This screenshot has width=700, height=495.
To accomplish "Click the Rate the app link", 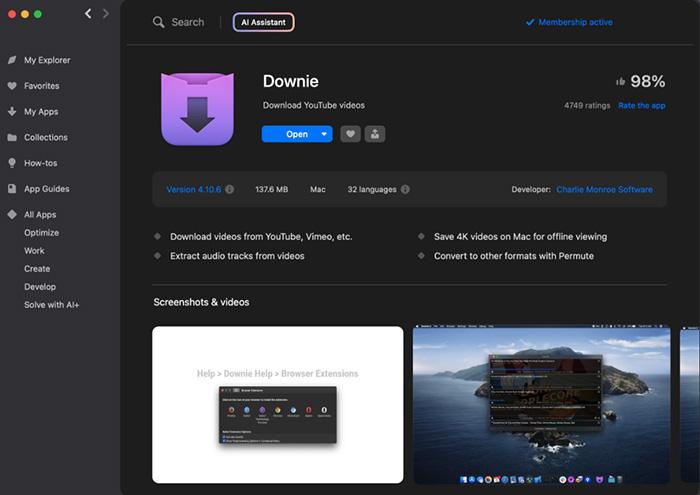I will pos(642,105).
